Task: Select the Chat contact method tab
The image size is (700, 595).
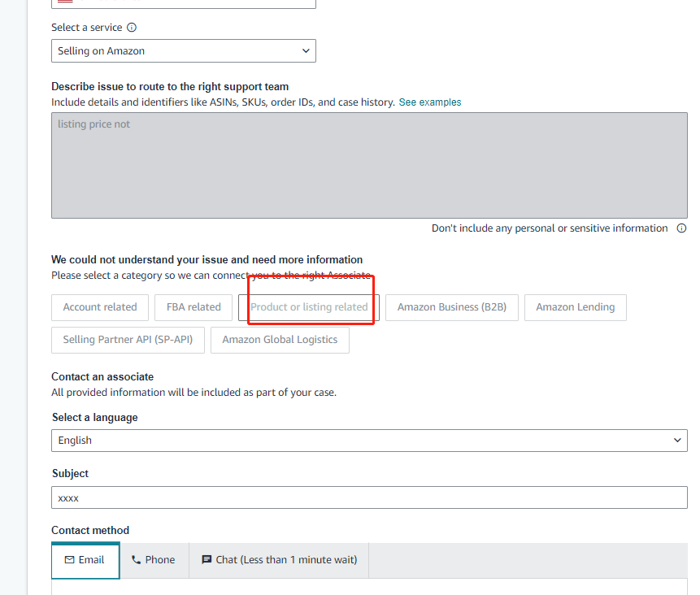Action: pos(280,561)
